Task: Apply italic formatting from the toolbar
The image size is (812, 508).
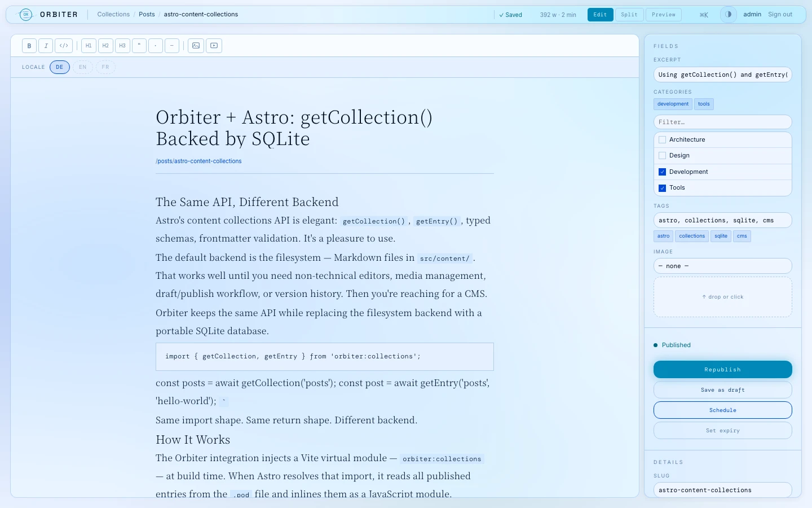Action: coord(46,46)
